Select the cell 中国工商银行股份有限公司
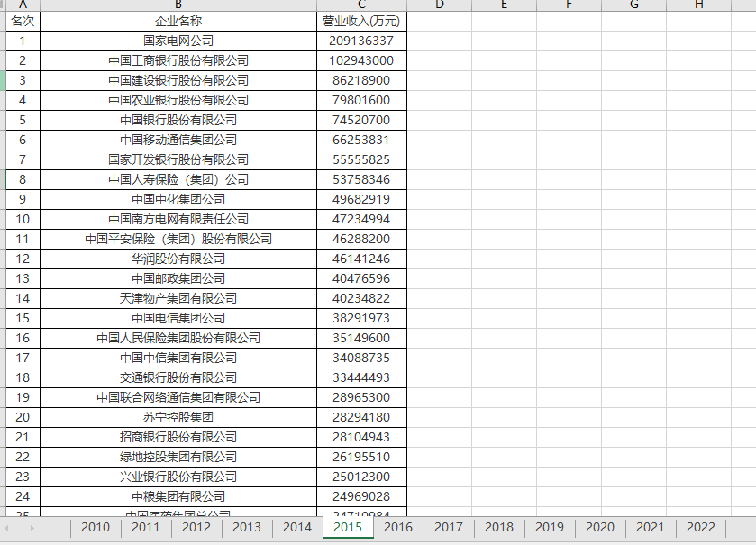Image resolution: width=756 pixels, height=545 pixels. click(x=178, y=60)
